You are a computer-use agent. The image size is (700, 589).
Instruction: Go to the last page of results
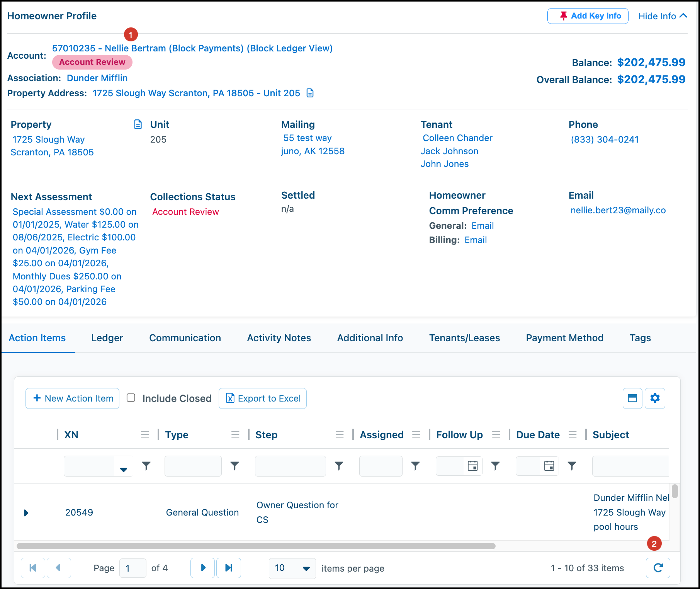point(229,568)
